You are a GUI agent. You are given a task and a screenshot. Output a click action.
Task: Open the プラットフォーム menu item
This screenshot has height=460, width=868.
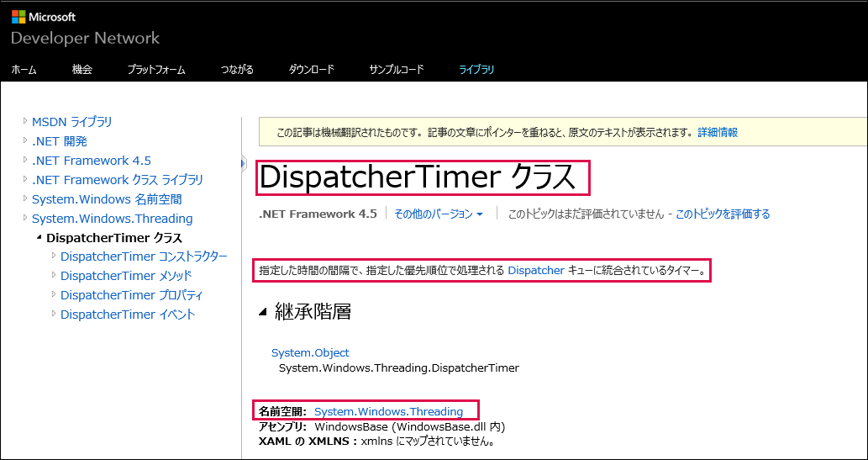click(x=156, y=70)
